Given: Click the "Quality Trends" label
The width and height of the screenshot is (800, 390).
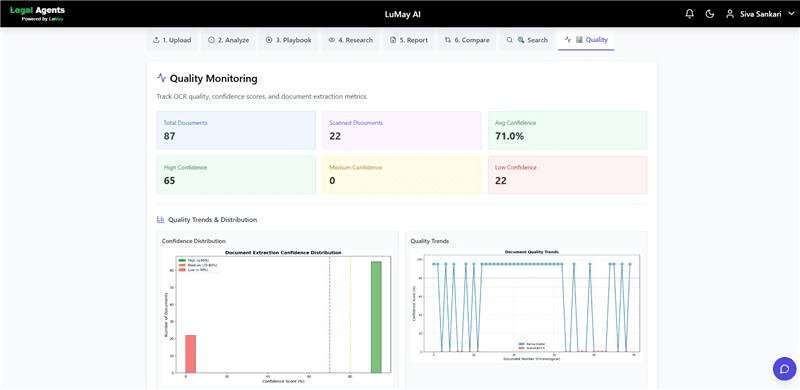Looking at the screenshot, I should tap(430, 241).
